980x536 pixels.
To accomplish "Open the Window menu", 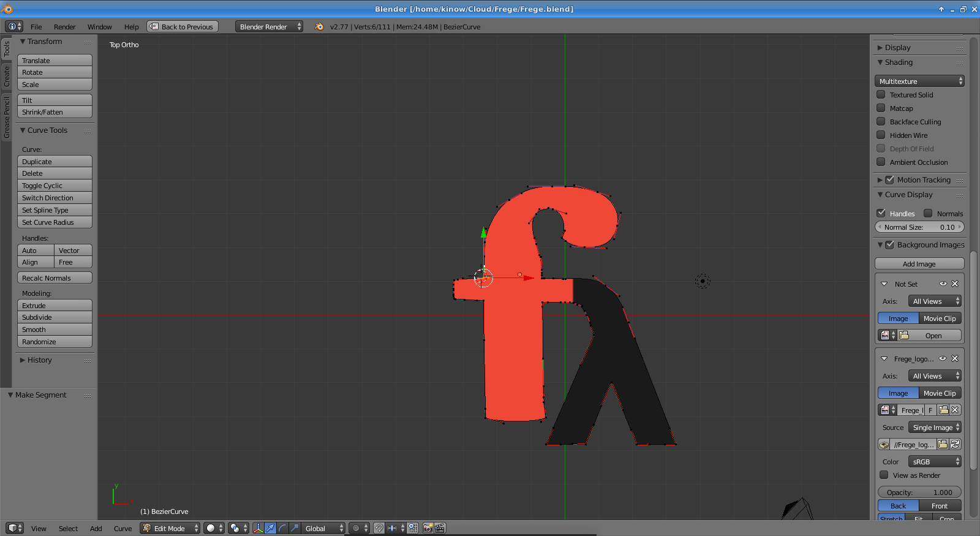I will [99, 26].
